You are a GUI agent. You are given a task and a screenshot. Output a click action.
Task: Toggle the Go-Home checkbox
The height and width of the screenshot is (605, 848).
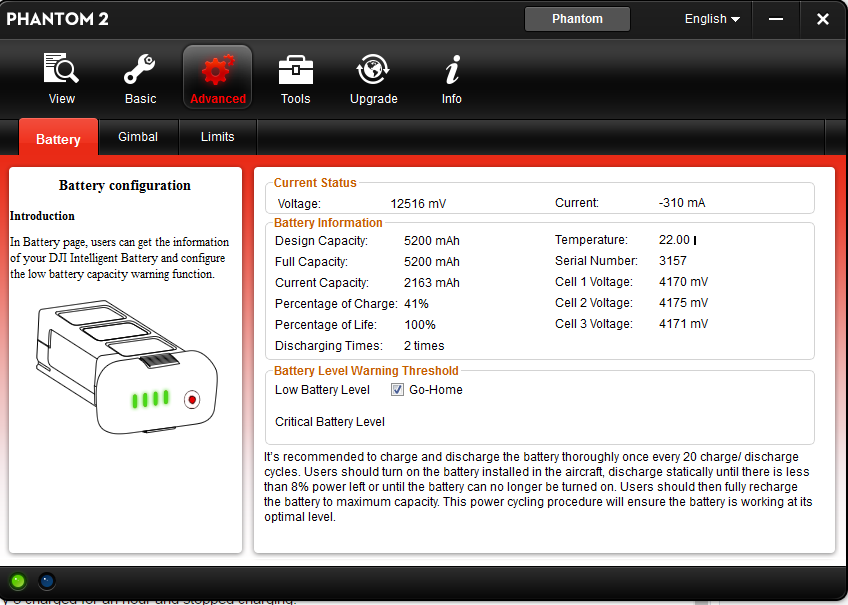pos(397,390)
